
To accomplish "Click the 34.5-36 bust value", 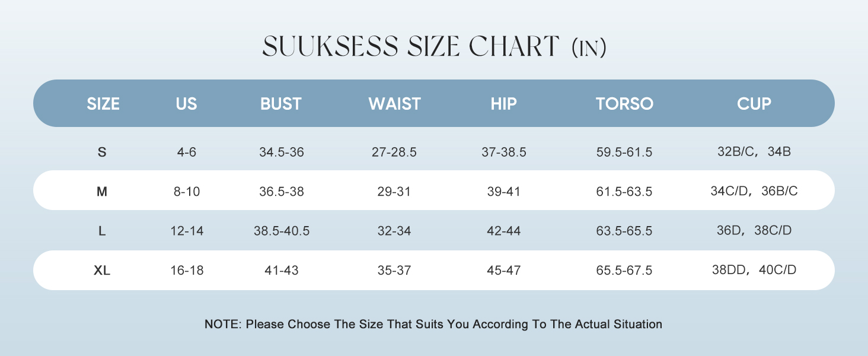I will pyautogui.click(x=282, y=152).
